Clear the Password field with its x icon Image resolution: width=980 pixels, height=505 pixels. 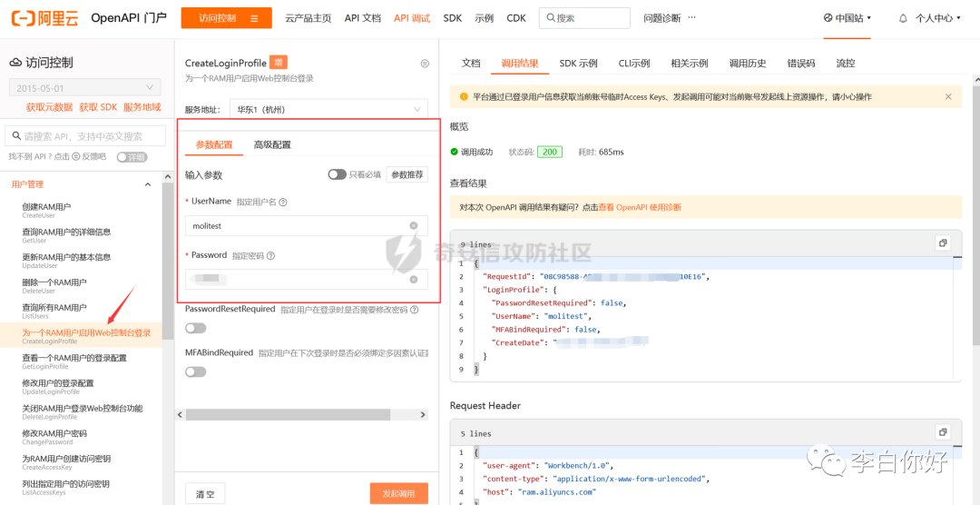click(414, 279)
